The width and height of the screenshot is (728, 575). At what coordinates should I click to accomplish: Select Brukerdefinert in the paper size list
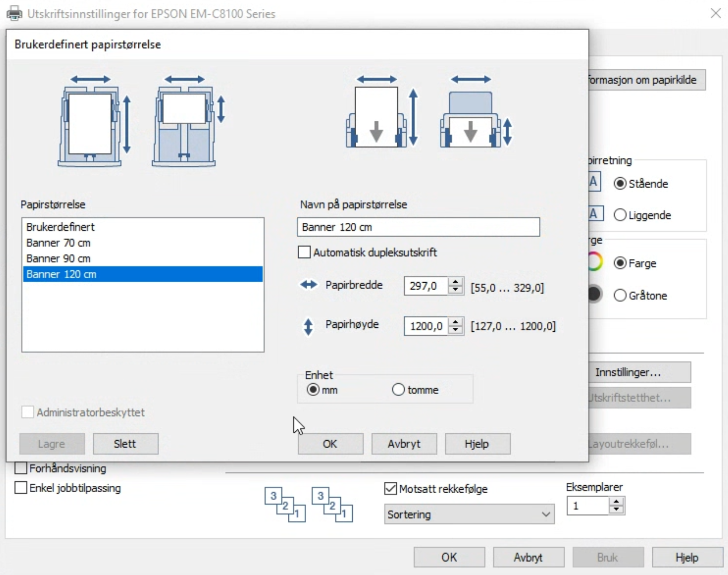143,227
